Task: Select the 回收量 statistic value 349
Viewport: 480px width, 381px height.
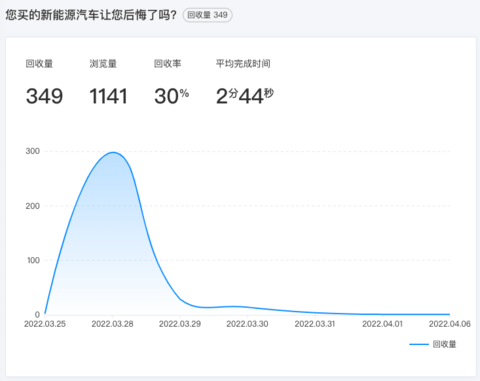Action: coord(44,96)
